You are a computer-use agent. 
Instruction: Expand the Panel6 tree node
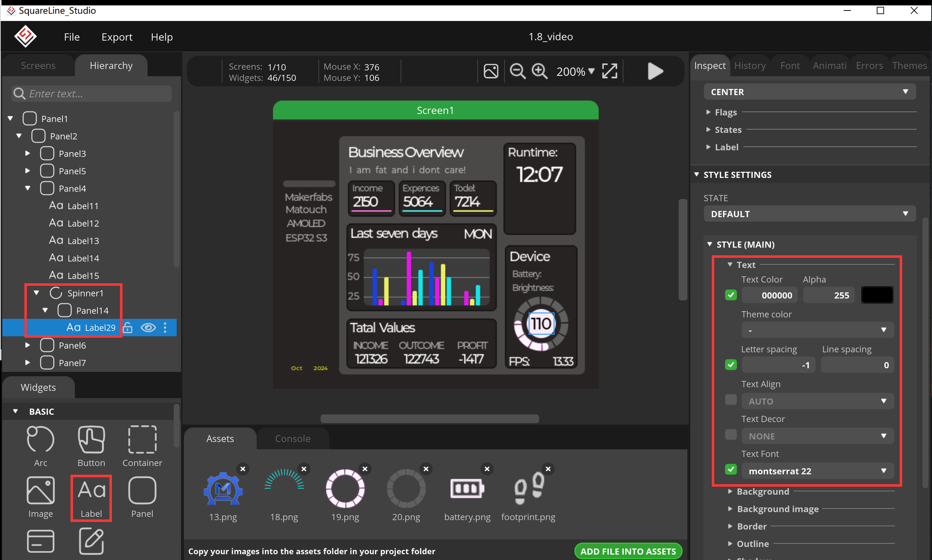(x=28, y=345)
